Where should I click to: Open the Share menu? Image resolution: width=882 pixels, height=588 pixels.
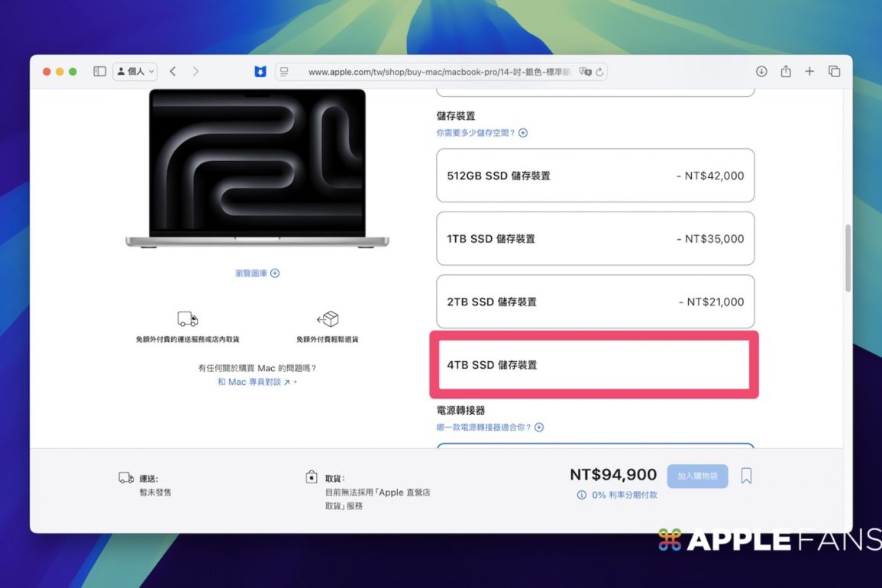pyautogui.click(x=786, y=71)
